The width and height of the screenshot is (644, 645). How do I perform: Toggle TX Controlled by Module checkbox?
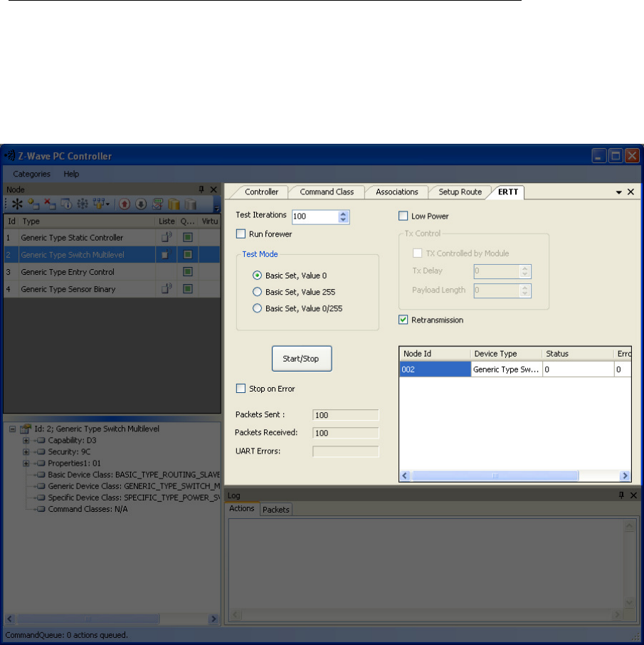click(x=418, y=253)
